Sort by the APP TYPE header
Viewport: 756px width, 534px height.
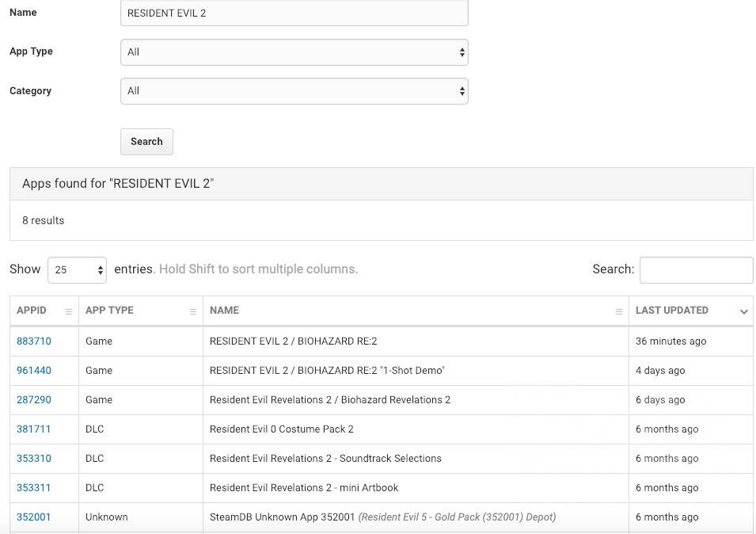109,311
